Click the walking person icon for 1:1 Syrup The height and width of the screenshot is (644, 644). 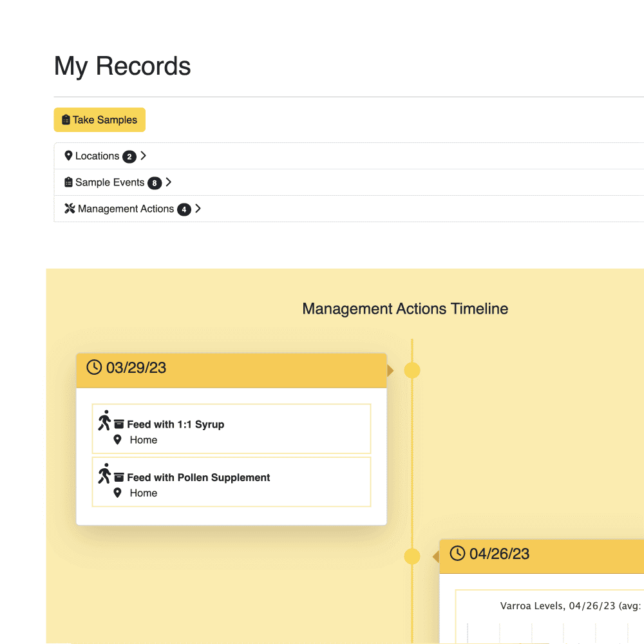pos(104,421)
